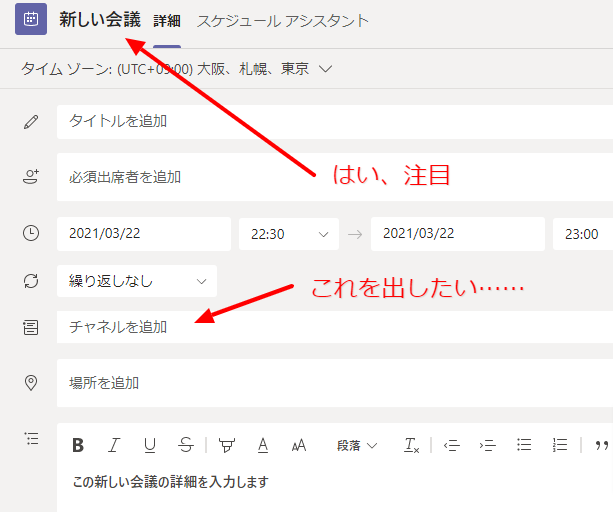This screenshot has height=512, width=613.
Task: Decrease the paragraph indent
Action: [451, 445]
